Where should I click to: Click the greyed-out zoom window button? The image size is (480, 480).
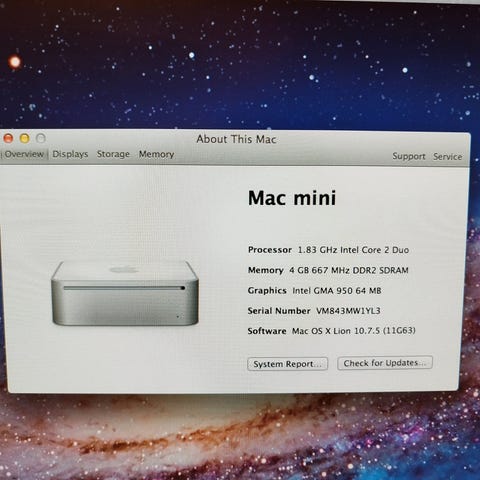coord(41,138)
